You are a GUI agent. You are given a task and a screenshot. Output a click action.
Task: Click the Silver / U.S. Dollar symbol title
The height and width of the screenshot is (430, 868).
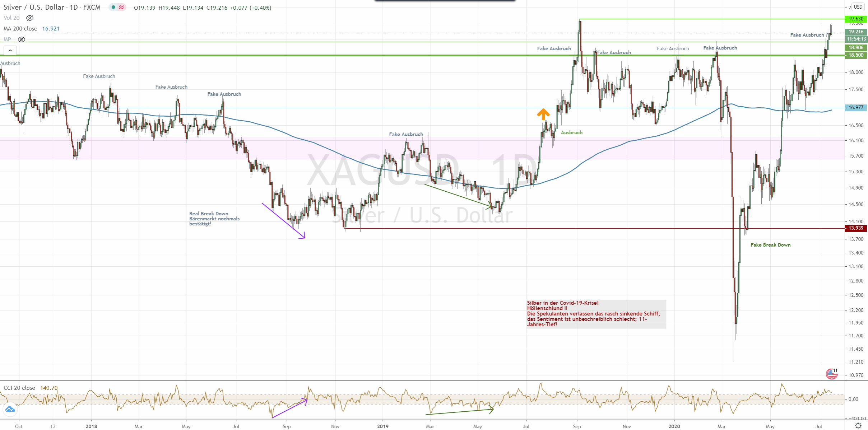point(34,7)
